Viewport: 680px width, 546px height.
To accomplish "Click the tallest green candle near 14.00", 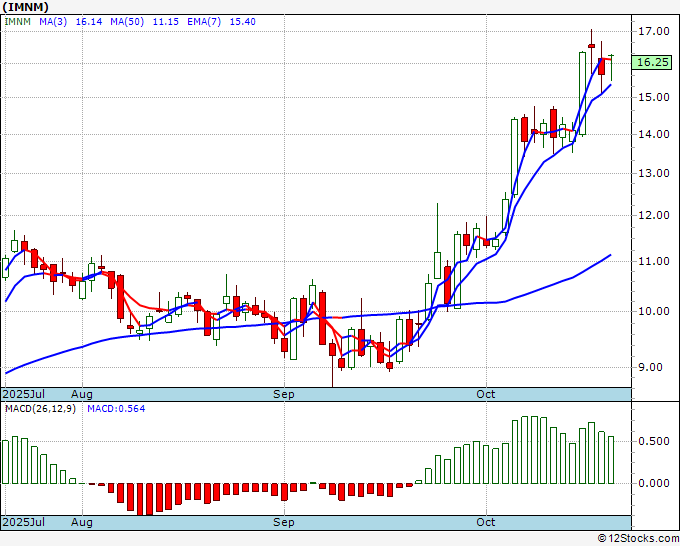I will click(x=582, y=93).
